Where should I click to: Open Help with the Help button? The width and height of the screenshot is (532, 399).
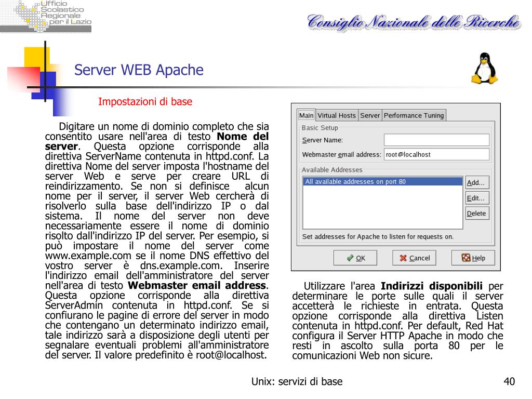click(x=473, y=258)
